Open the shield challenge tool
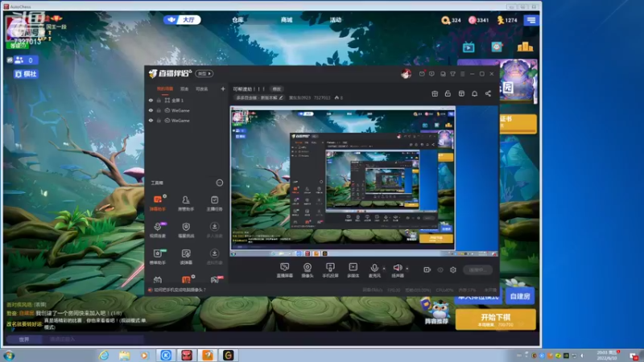 click(x=186, y=230)
